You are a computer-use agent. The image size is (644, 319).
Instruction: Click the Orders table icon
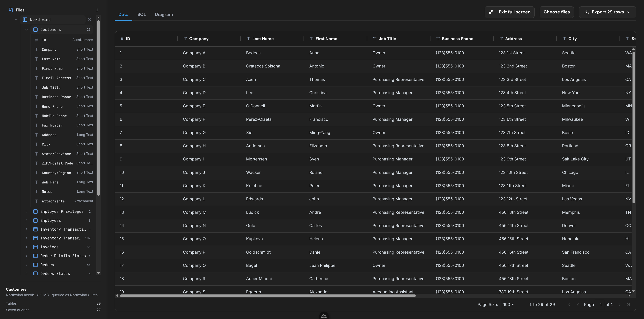tap(35, 265)
